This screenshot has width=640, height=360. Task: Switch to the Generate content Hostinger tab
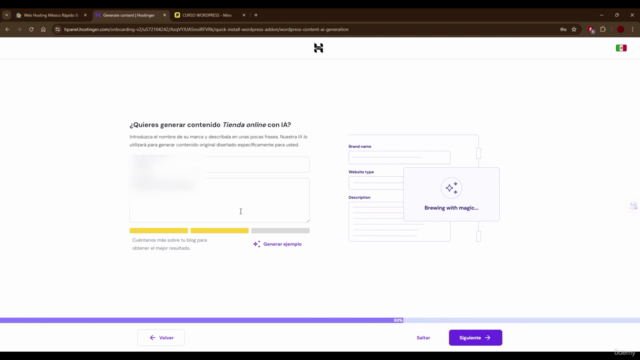point(129,15)
